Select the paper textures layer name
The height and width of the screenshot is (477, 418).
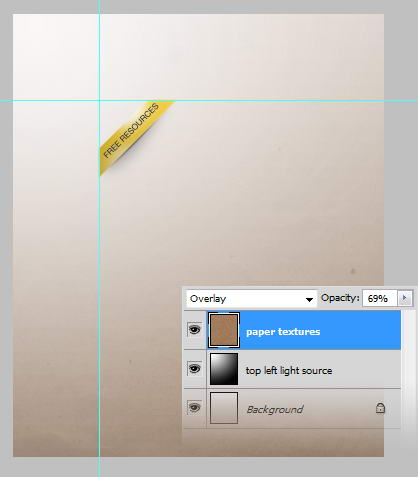click(283, 332)
